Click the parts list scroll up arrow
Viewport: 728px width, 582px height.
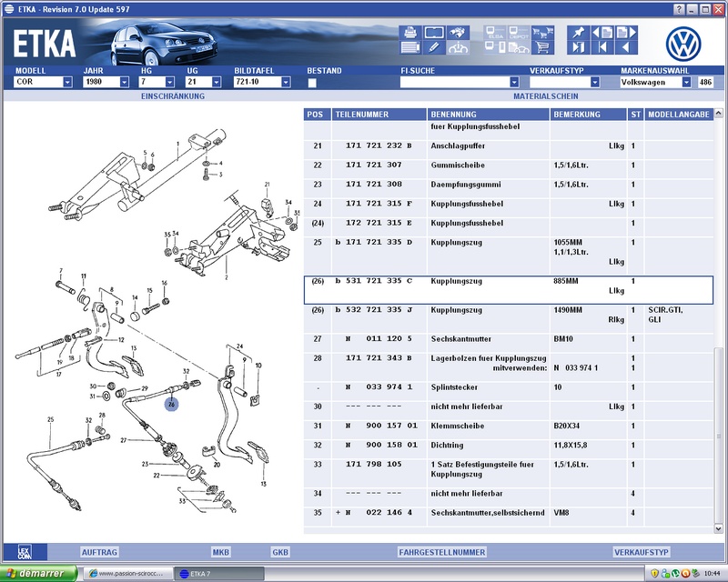(x=718, y=114)
